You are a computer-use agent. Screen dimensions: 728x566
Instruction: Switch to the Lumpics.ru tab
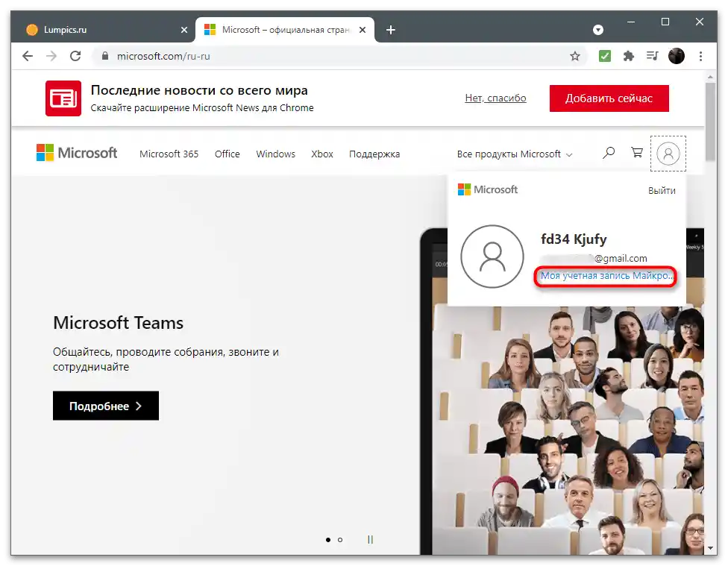point(102,30)
